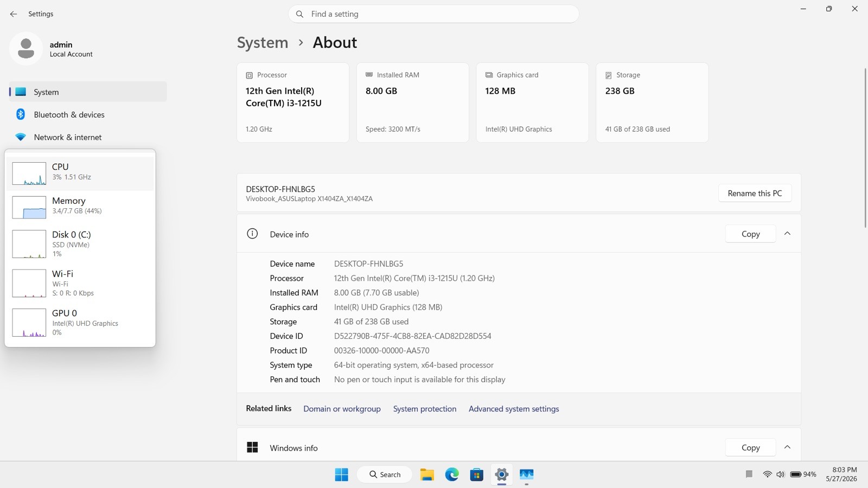Select Disk 0 (C:) in overlay

pyautogui.click(x=80, y=243)
